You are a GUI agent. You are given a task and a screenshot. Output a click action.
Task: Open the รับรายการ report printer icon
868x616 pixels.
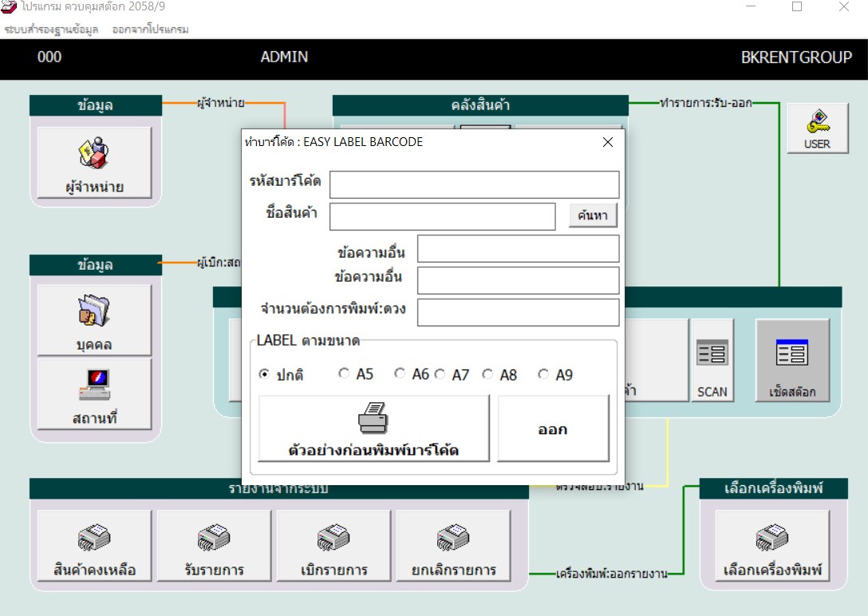214,546
